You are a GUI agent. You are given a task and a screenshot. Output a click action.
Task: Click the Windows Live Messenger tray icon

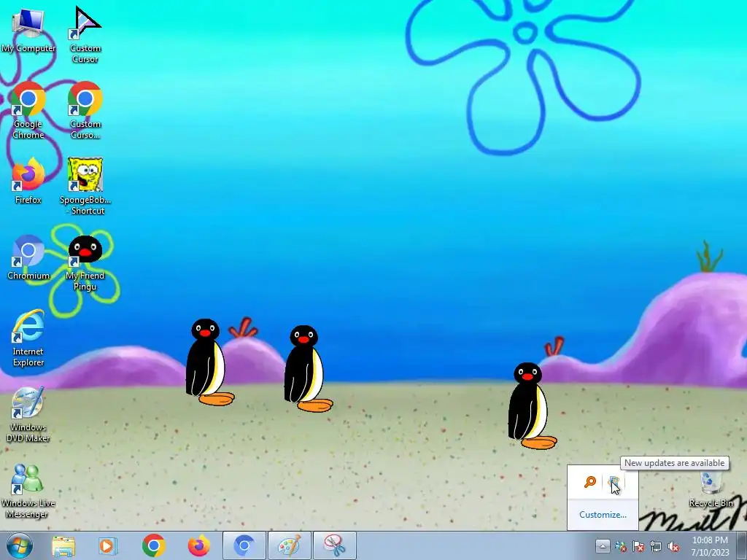620,547
